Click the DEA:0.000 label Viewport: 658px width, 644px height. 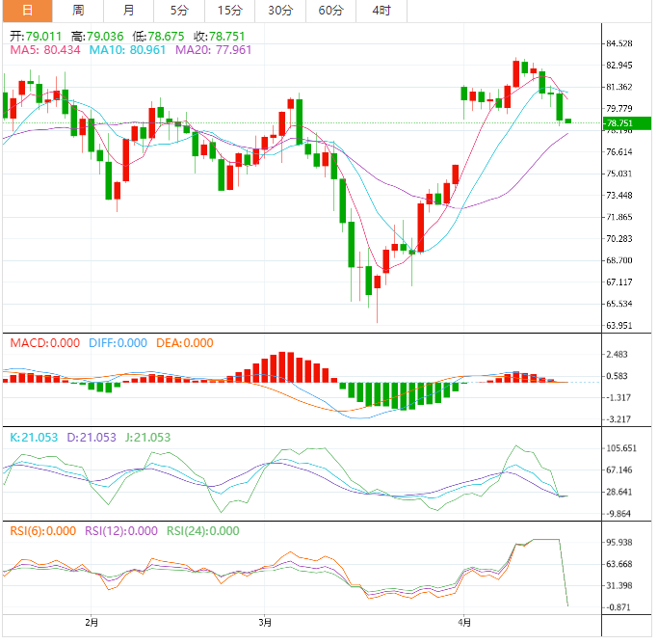point(185,343)
